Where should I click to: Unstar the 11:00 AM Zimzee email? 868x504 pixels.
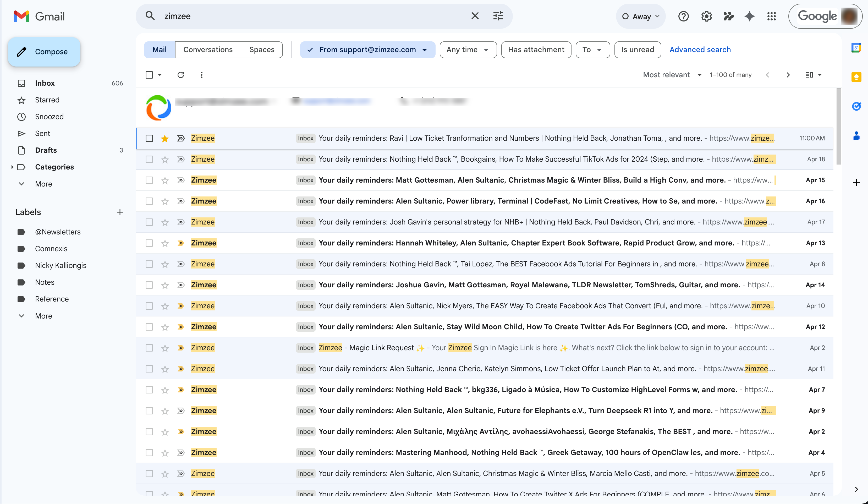tap(165, 139)
